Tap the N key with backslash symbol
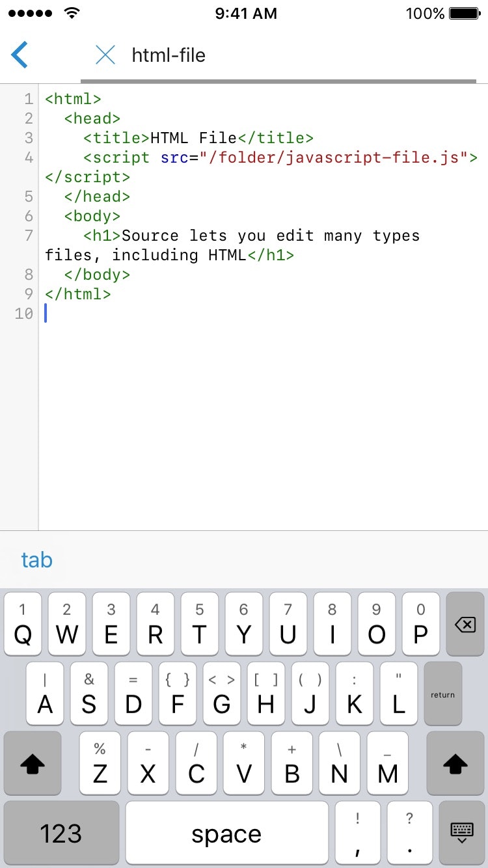Image resolution: width=488 pixels, height=868 pixels. click(340, 763)
